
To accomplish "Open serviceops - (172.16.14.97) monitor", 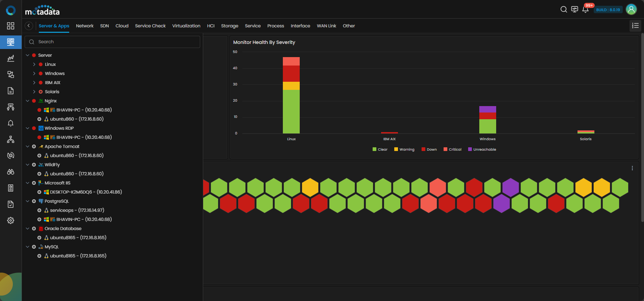I will click(77, 210).
